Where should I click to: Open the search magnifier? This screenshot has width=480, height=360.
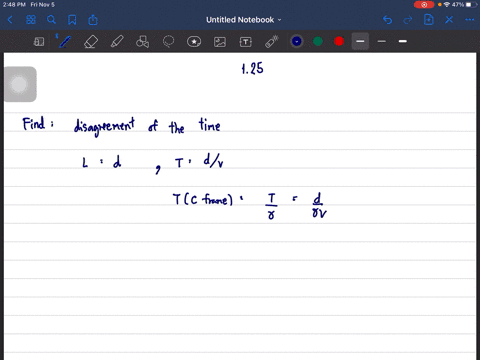(x=51, y=20)
